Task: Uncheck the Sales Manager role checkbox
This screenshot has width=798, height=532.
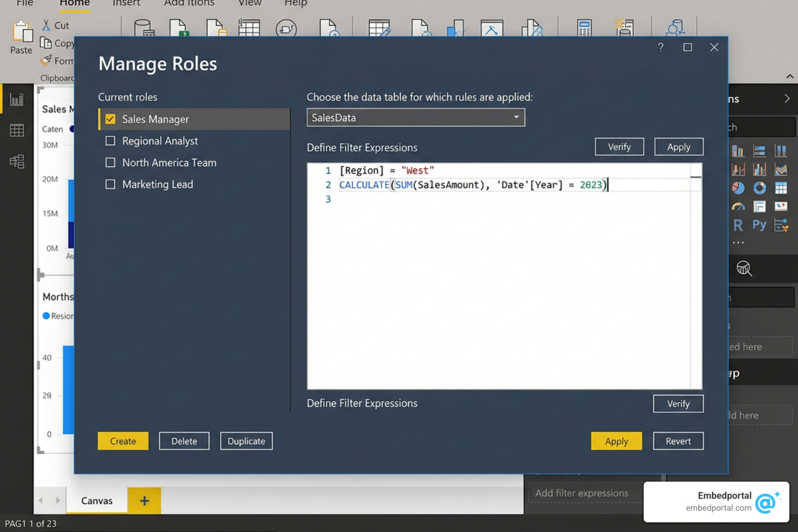Action: click(110, 119)
